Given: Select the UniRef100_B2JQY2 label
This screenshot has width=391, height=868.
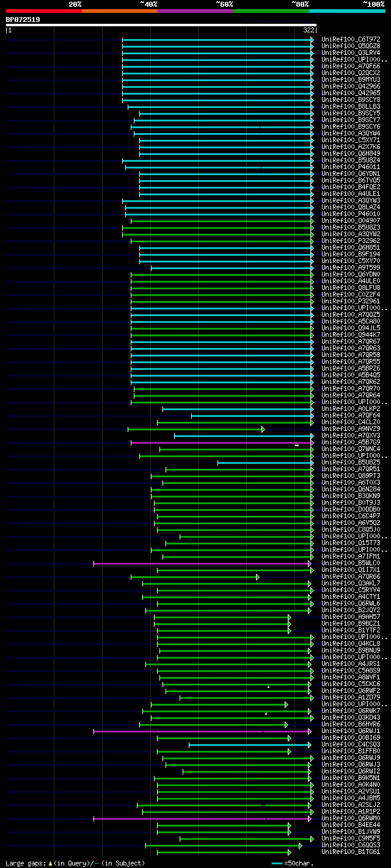Looking at the screenshot, I should pos(351,610).
